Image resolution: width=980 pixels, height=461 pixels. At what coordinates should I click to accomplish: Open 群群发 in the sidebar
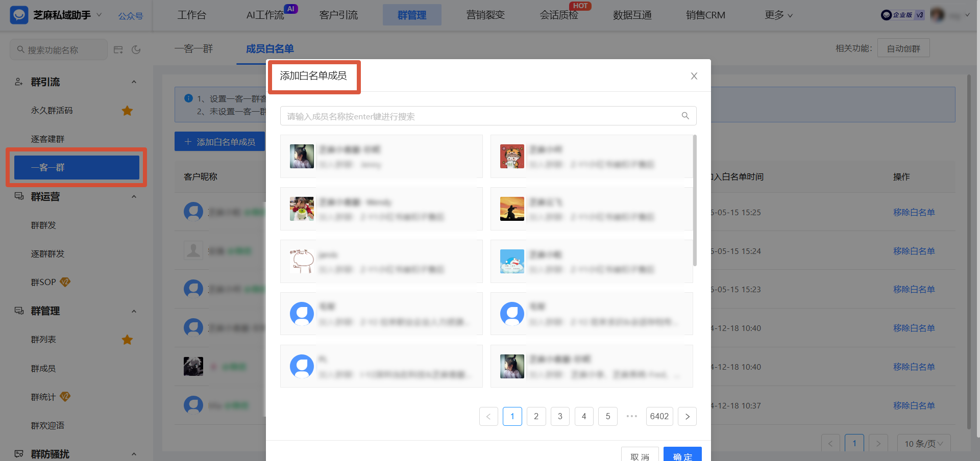tap(43, 225)
